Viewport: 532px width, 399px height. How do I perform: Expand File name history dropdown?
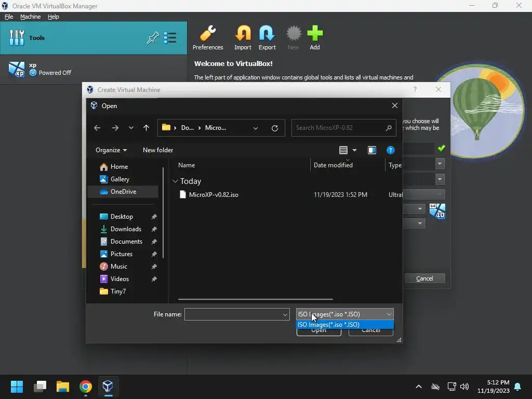(285, 314)
